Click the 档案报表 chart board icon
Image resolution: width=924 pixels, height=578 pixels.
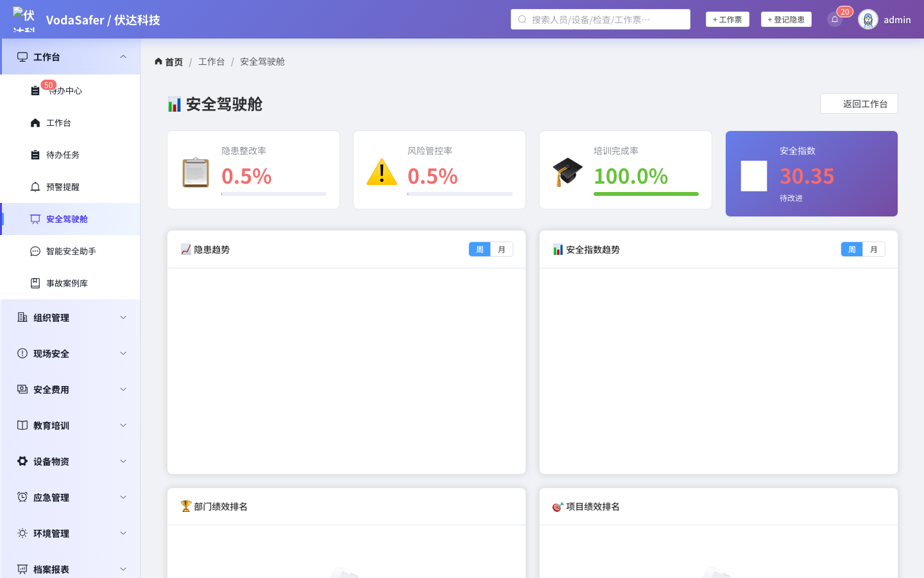click(x=22, y=569)
